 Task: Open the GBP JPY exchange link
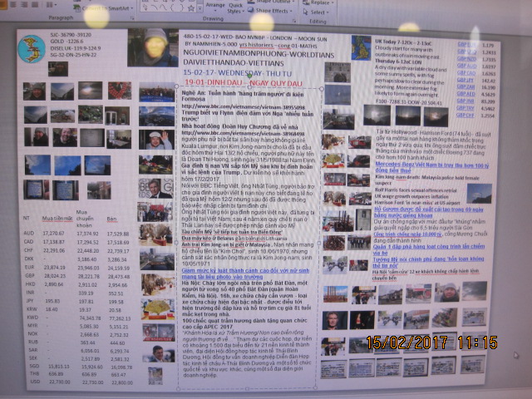(465, 80)
